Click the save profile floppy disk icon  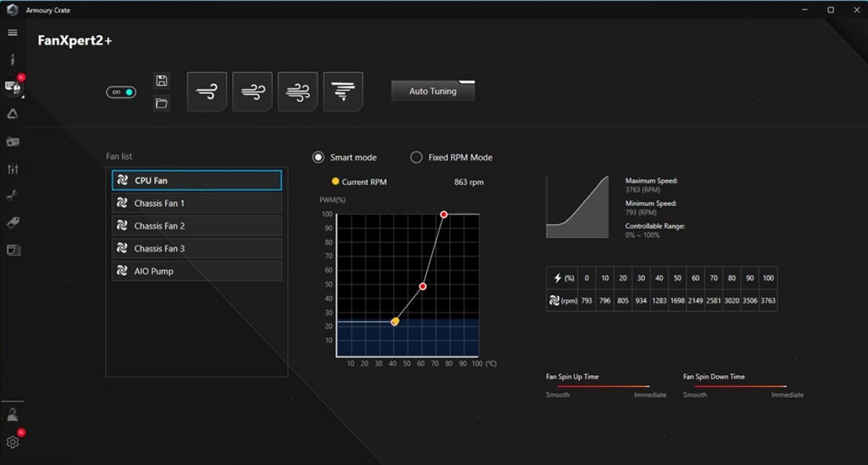tap(162, 81)
